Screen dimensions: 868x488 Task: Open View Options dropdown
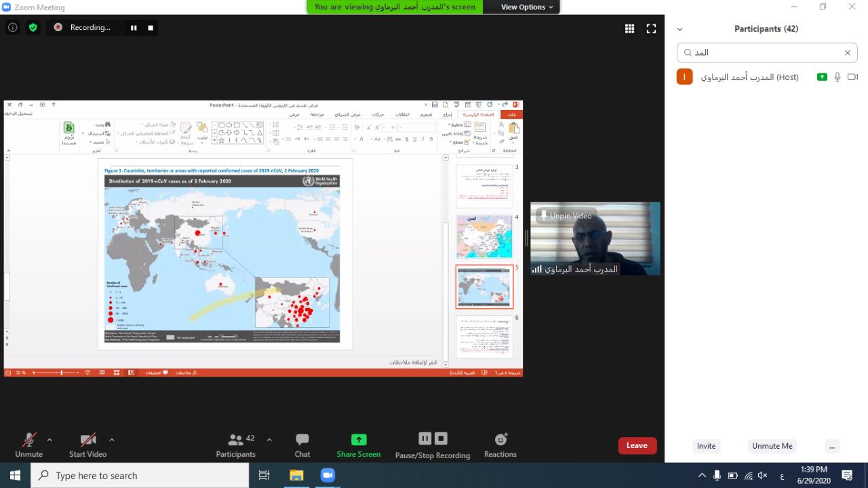527,7
